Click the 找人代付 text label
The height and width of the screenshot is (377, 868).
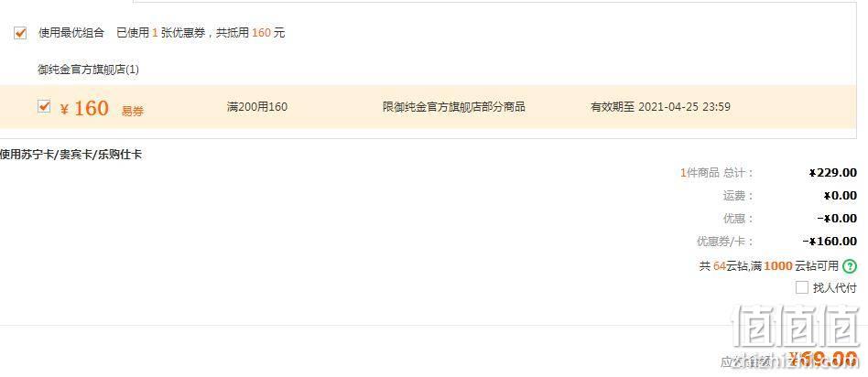click(834, 288)
